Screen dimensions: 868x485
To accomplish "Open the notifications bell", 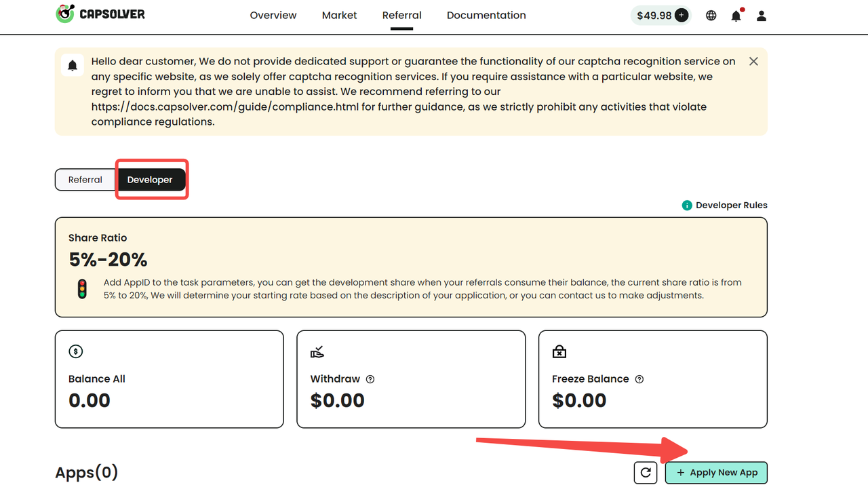I will coord(736,16).
